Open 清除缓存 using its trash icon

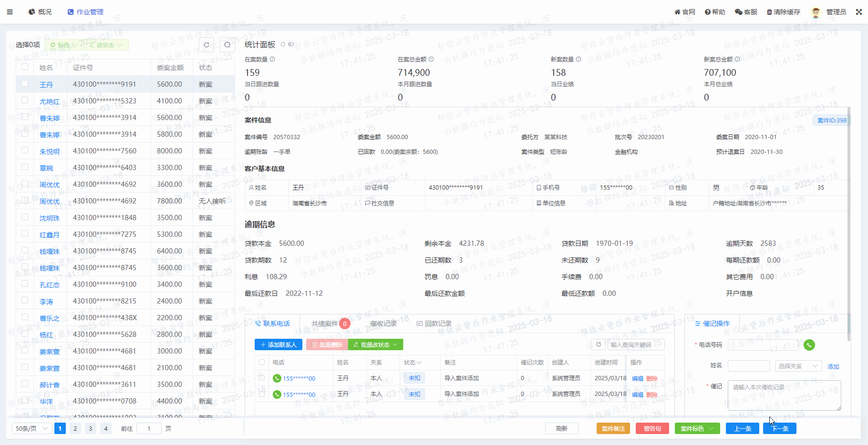(x=769, y=11)
